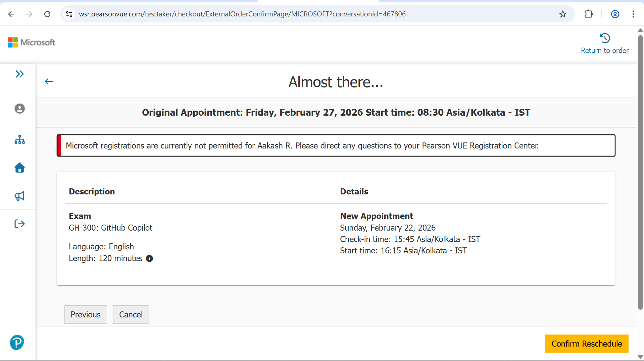The height and width of the screenshot is (361, 644).
Task: Click the Return to order history icon
Action: pyautogui.click(x=605, y=38)
